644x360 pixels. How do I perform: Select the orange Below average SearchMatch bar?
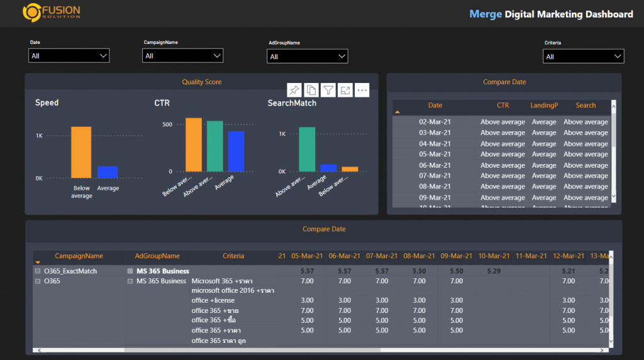(x=350, y=169)
